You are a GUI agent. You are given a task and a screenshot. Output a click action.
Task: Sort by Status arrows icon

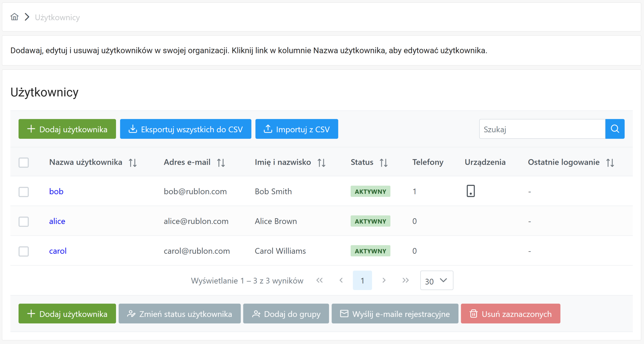pos(383,162)
